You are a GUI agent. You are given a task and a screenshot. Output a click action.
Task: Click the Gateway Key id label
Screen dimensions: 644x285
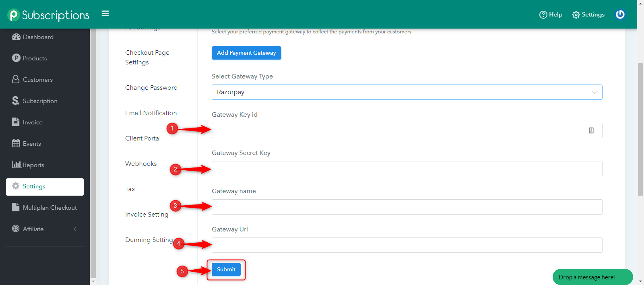click(235, 115)
